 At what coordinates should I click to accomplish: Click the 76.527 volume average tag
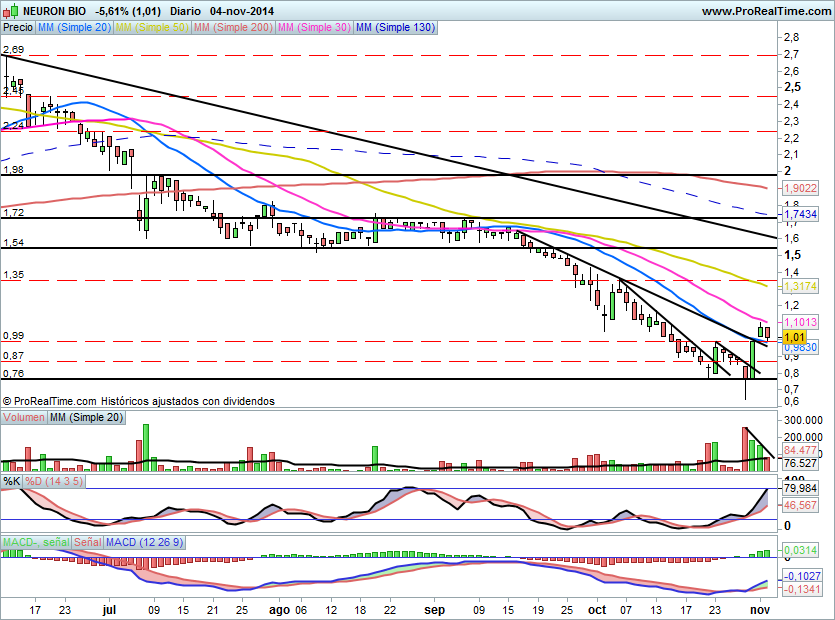[x=800, y=463]
